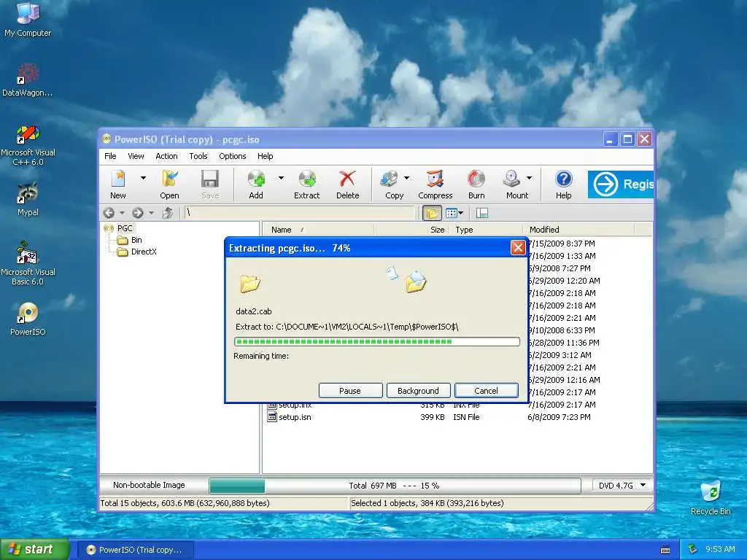Screen dimensions: 747x560
Task: Click the on-screen keyboard tray icon
Action: (x=665, y=550)
